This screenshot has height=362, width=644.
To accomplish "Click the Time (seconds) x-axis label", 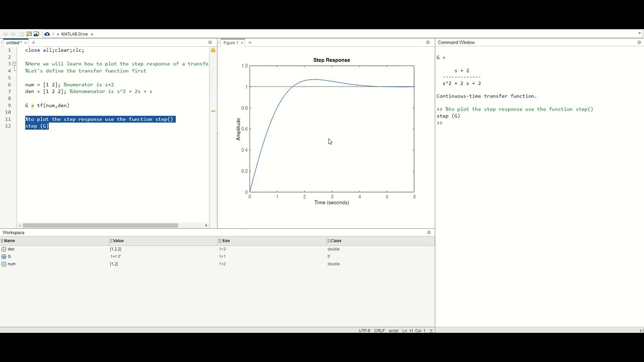I will 332,203.
